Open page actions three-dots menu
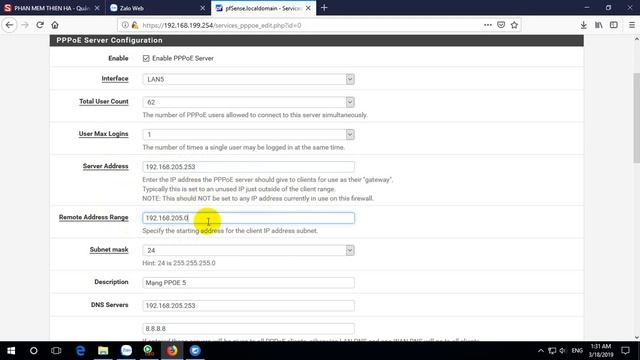This screenshot has width=640, height=360. [488, 25]
